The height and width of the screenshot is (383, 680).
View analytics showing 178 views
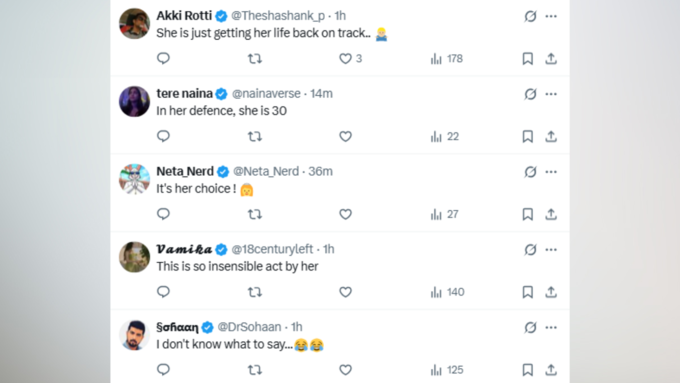(446, 59)
